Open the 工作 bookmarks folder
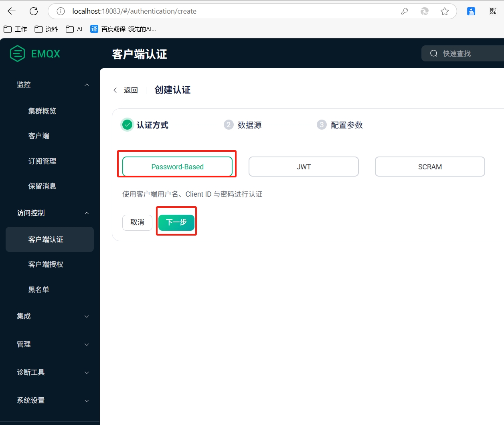 click(x=15, y=29)
